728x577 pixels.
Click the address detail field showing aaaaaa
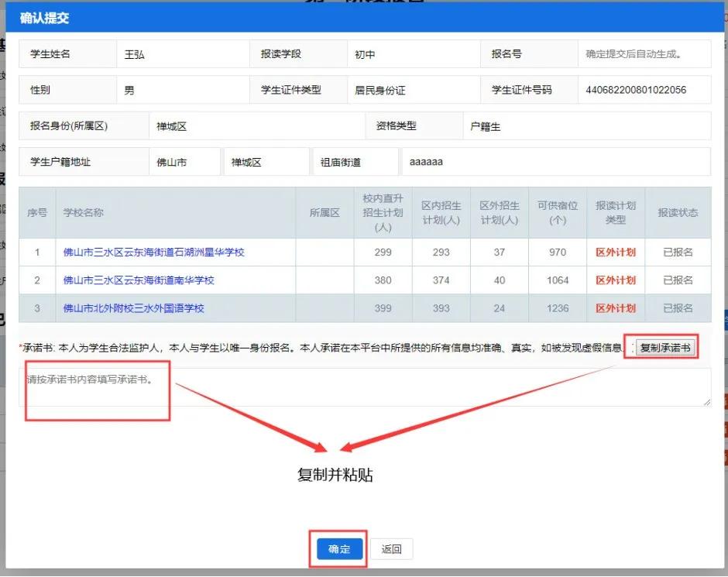coord(426,162)
